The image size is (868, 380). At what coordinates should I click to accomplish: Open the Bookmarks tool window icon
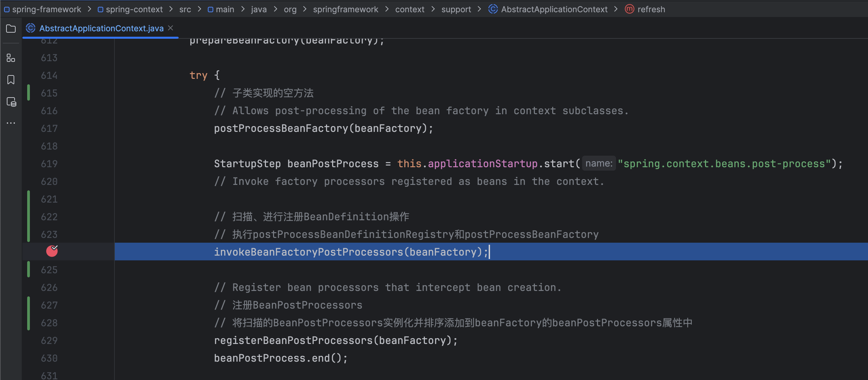[11, 80]
